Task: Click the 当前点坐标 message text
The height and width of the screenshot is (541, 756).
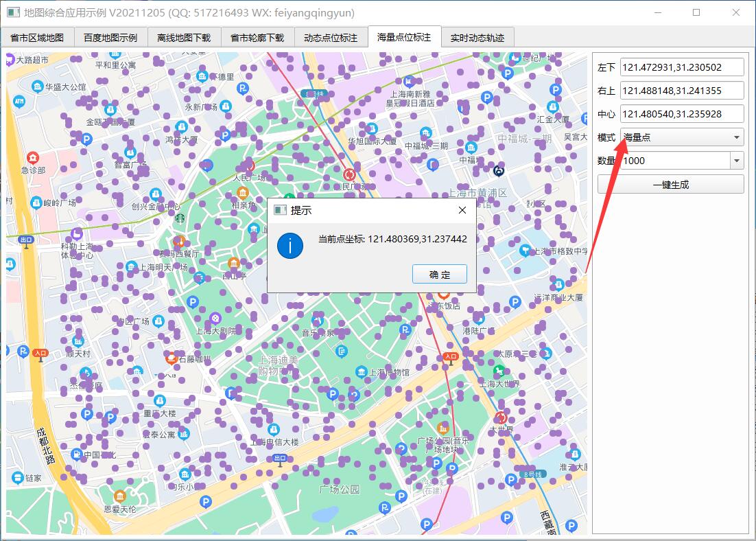Action: [392, 239]
